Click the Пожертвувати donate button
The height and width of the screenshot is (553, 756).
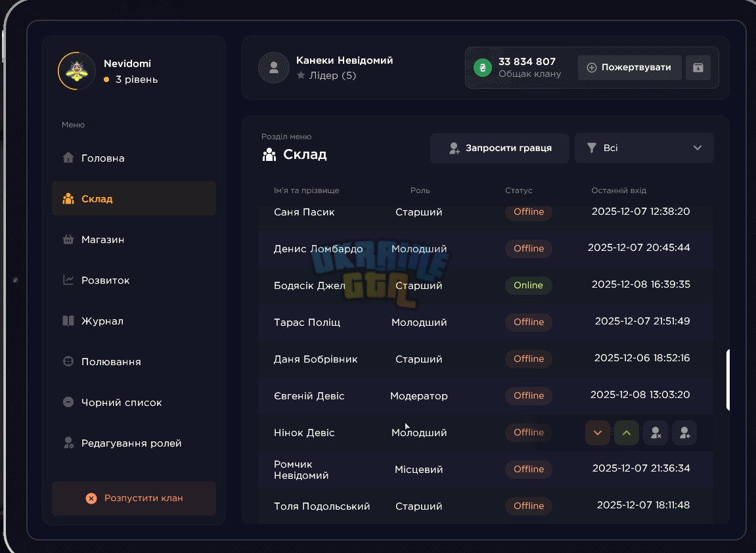(x=630, y=68)
